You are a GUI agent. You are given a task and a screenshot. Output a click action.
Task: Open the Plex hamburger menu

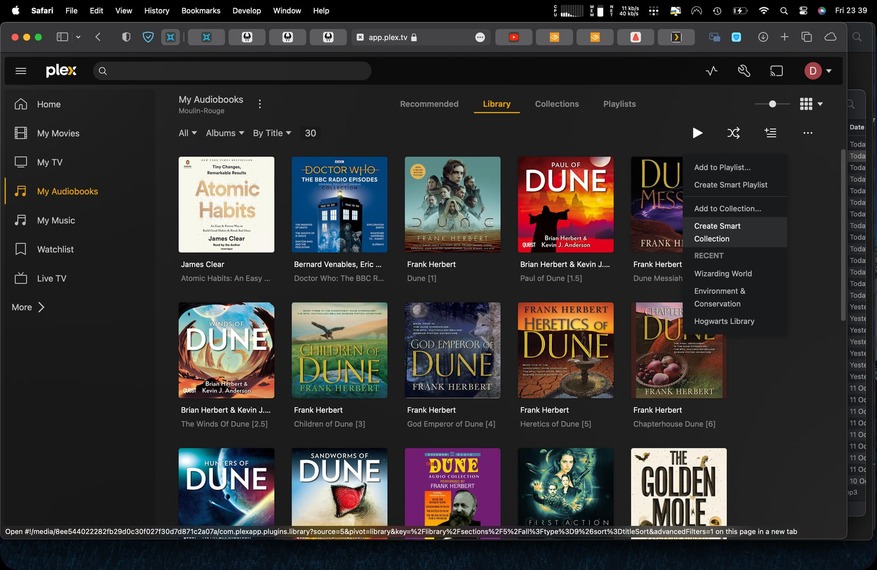click(21, 71)
